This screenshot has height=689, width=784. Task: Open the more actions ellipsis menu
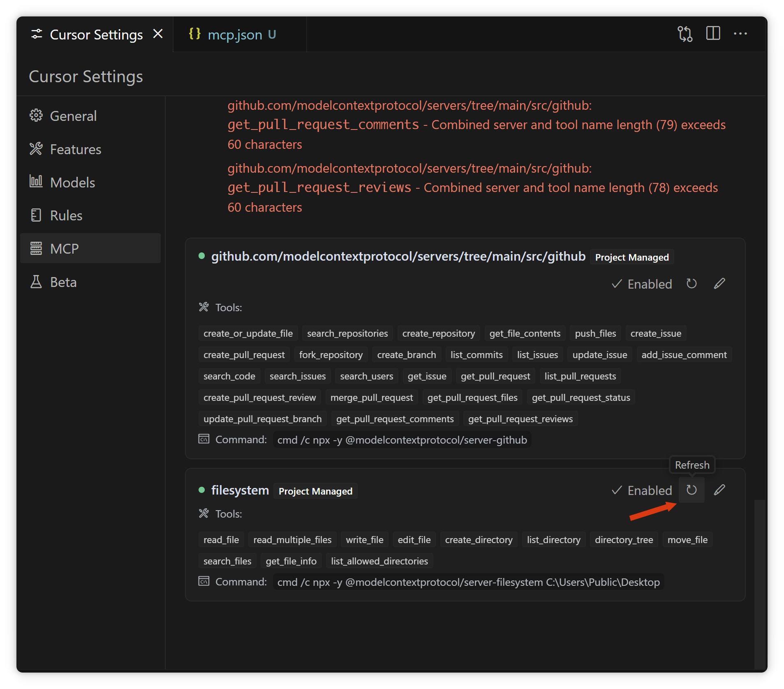pyautogui.click(x=740, y=34)
